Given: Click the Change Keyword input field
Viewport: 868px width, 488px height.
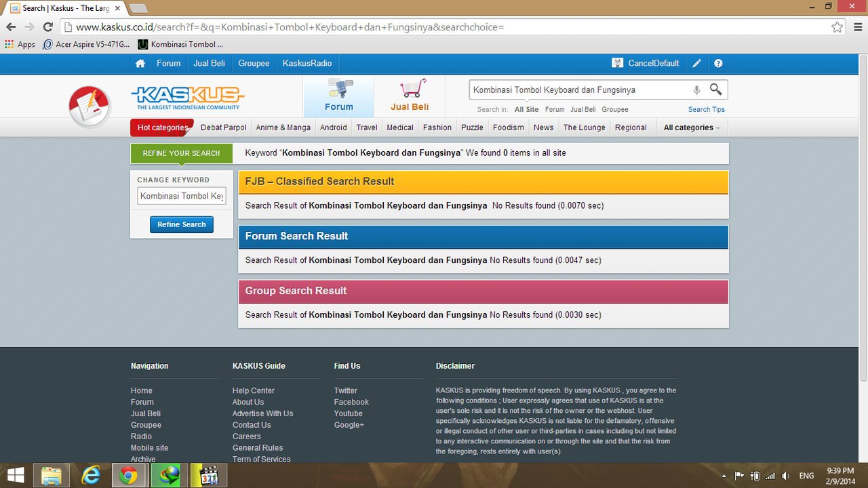Looking at the screenshot, I should click(x=182, y=196).
